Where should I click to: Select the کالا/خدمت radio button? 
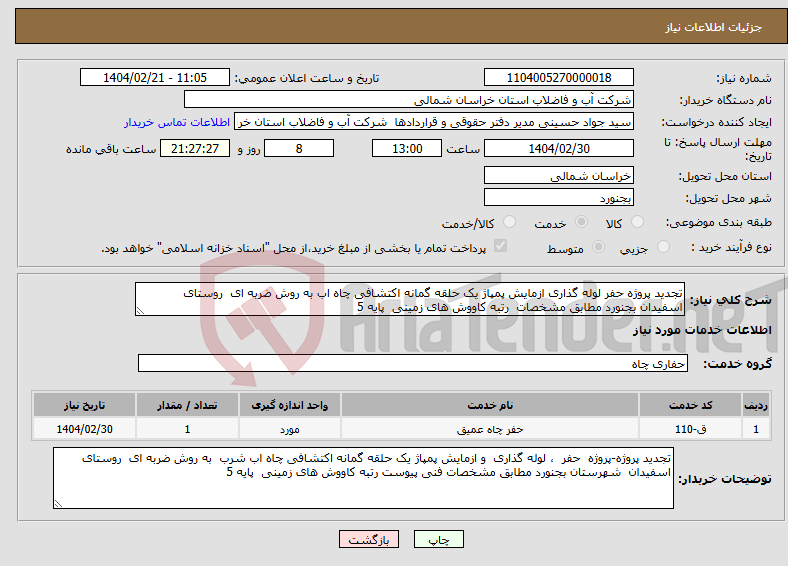click(510, 222)
